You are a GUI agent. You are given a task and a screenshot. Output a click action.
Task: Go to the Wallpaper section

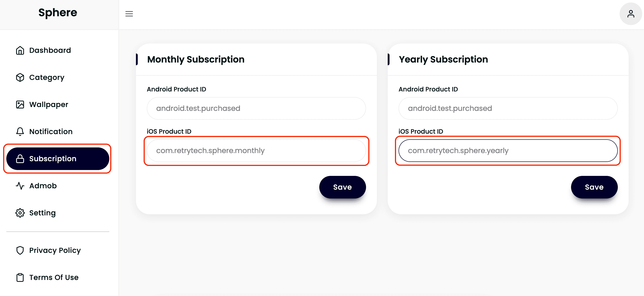point(49,105)
